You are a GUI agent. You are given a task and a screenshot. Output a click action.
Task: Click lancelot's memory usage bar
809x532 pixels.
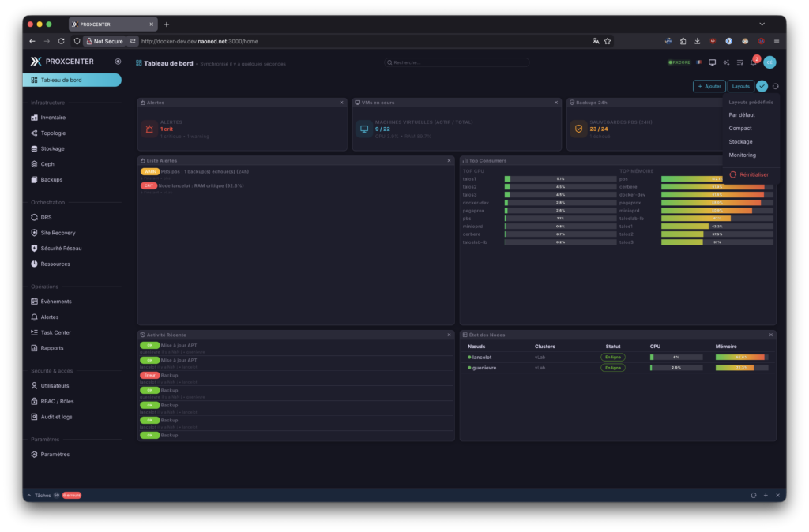click(741, 357)
